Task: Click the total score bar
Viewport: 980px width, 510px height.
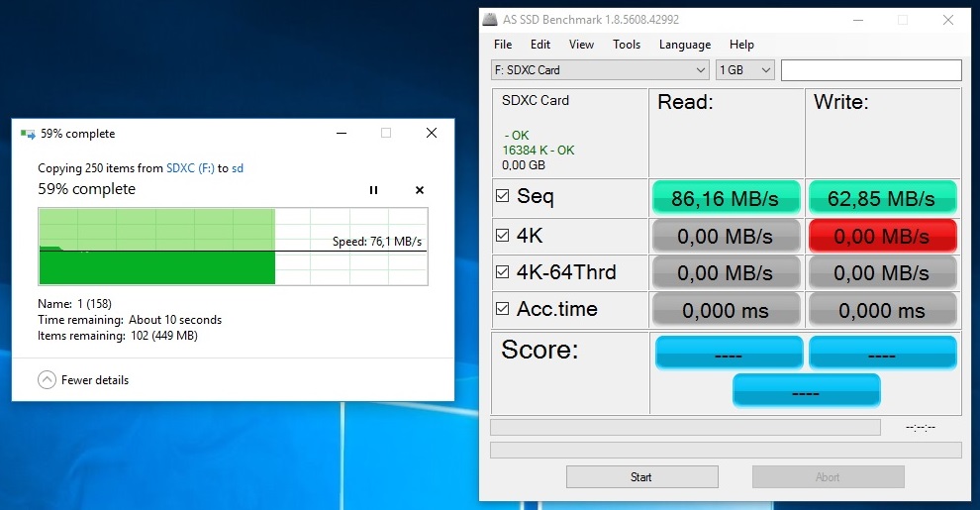Action: [806, 390]
